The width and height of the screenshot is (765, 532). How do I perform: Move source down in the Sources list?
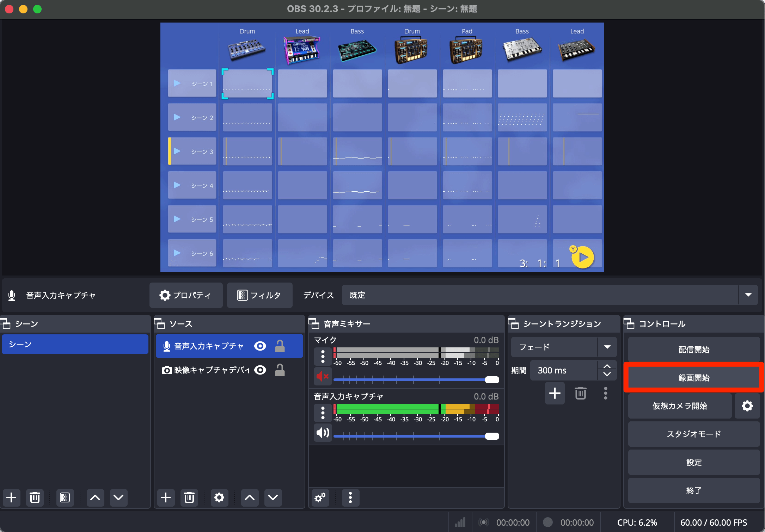click(273, 497)
